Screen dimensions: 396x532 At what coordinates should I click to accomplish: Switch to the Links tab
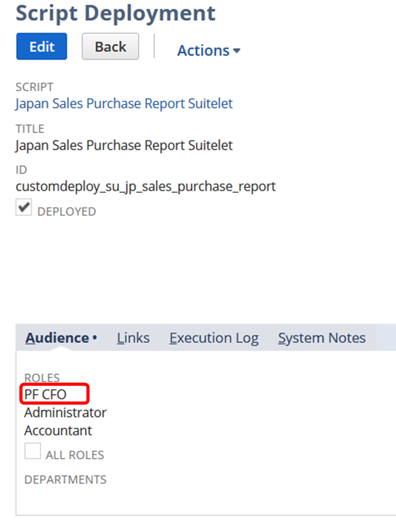pos(133,338)
